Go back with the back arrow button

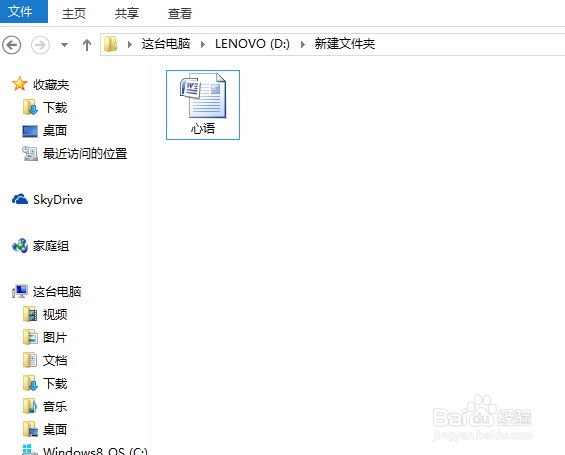[x=12, y=45]
